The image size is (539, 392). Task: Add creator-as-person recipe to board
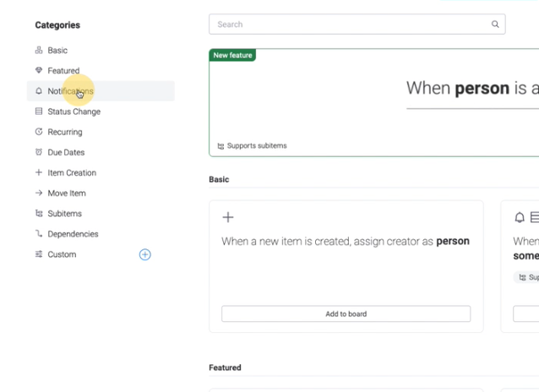tap(346, 313)
